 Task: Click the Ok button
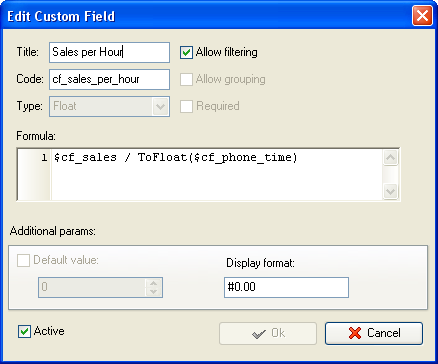[268, 333]
